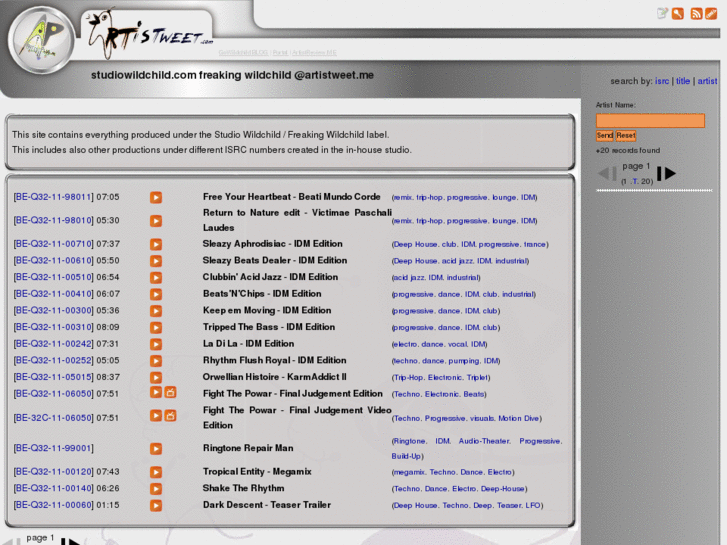The width and height of the screenshot is (727, 545).
Task: Play Tripped The Bass - IDM Edition
Action: click(156, 328)
